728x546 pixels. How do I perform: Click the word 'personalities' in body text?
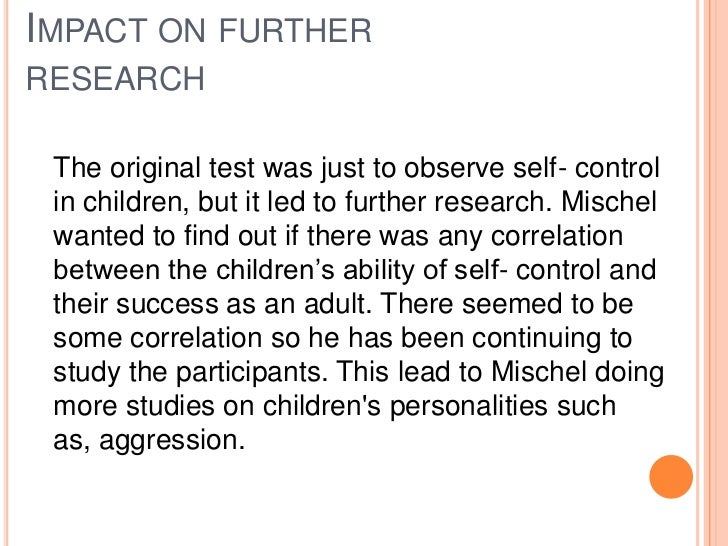[x=468, y=408]
